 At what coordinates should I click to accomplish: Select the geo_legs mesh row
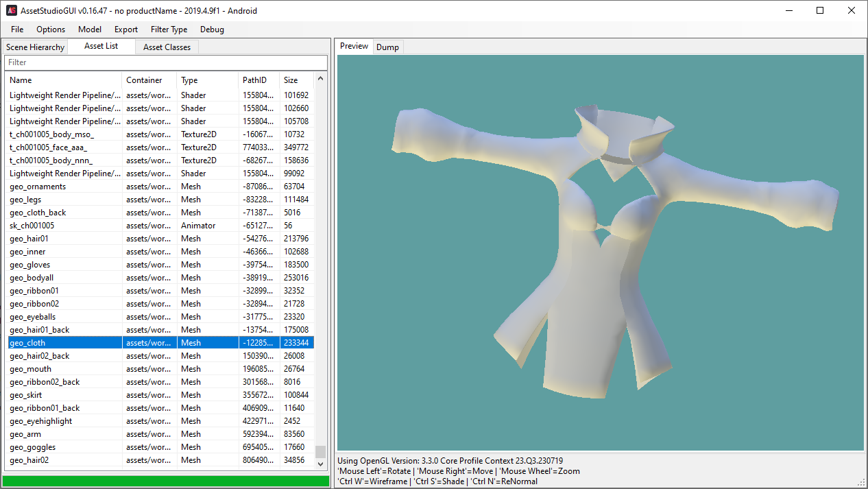click(x=160, y=200)
